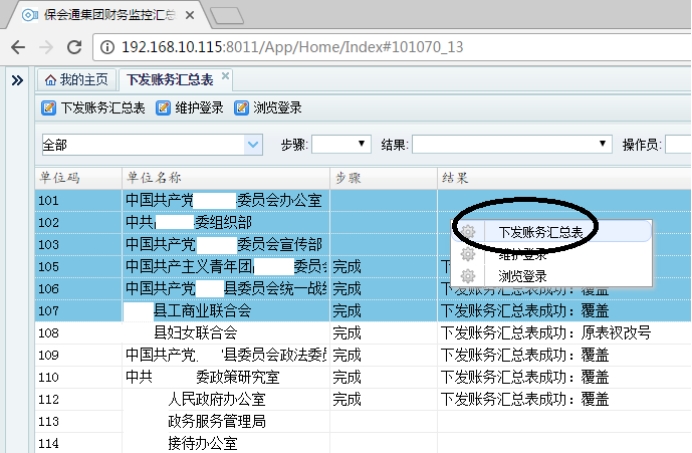The image size is (692, 453).
Task: Click 下发账务汇总表 toolbar button
Action: 93,108
